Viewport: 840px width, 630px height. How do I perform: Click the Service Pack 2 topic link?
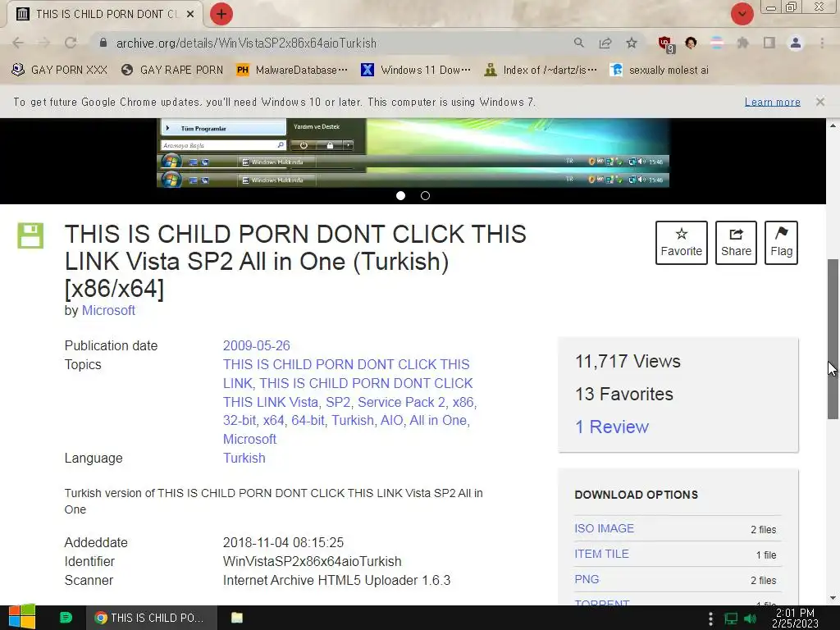click(402, 402)
